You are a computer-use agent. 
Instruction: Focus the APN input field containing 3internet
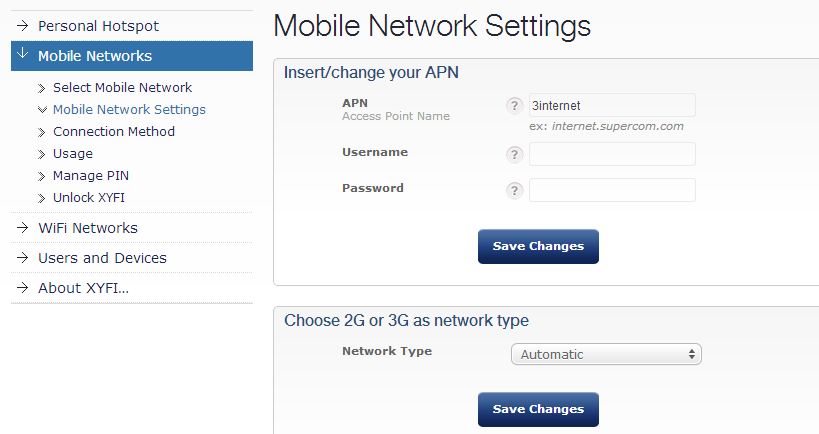[x=612, y=105]
